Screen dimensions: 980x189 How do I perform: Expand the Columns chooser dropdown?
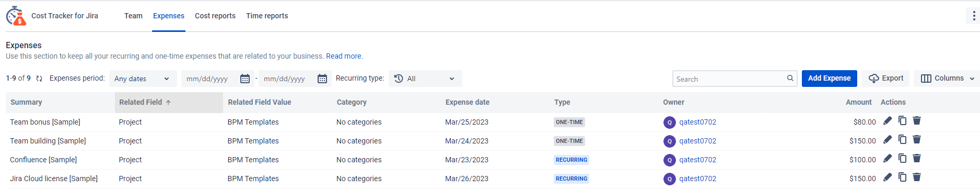pyautogui.click(x=948, y=79)
